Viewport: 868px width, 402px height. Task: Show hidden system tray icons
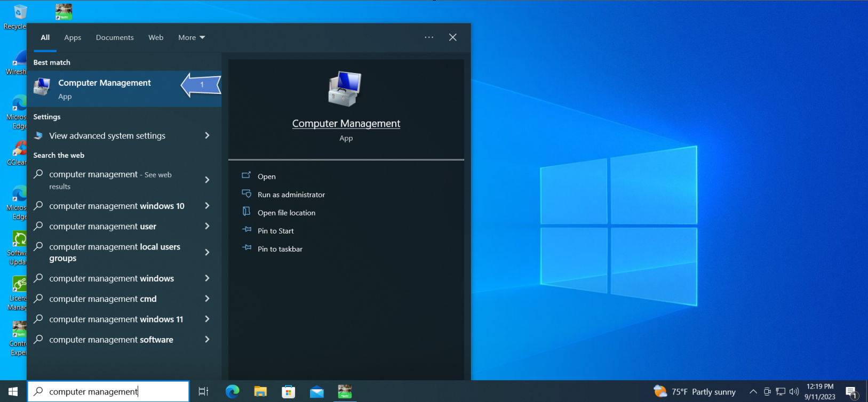tap(753, 392)
